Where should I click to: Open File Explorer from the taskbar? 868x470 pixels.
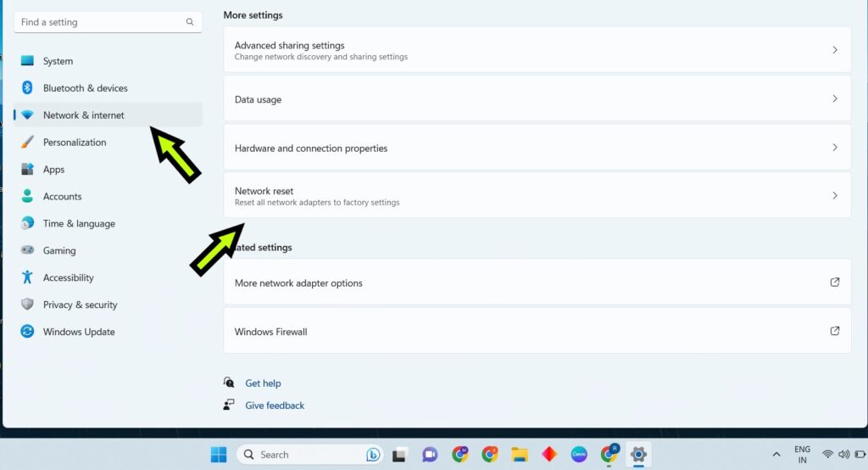(520, 455)
